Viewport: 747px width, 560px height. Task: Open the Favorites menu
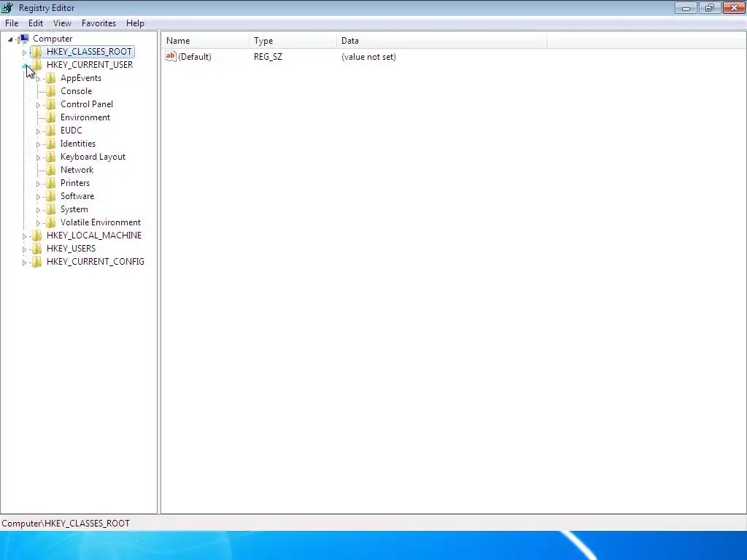(x=98, y=23)
